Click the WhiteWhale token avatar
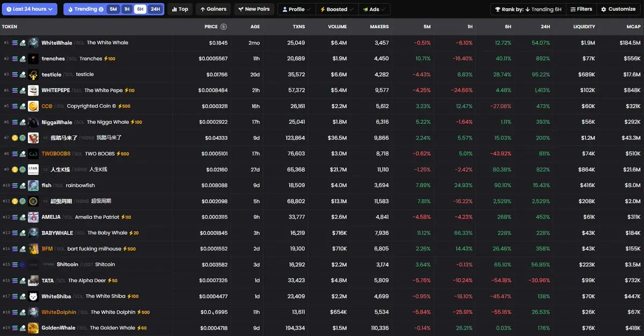 pyautogui.click(x=33, y=43)
